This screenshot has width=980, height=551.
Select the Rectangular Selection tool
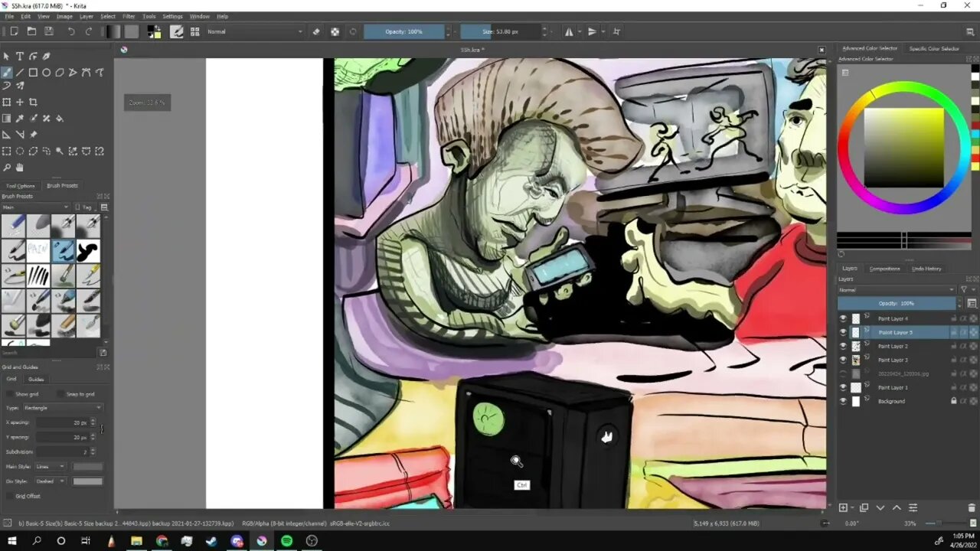(x=7, y=151)
